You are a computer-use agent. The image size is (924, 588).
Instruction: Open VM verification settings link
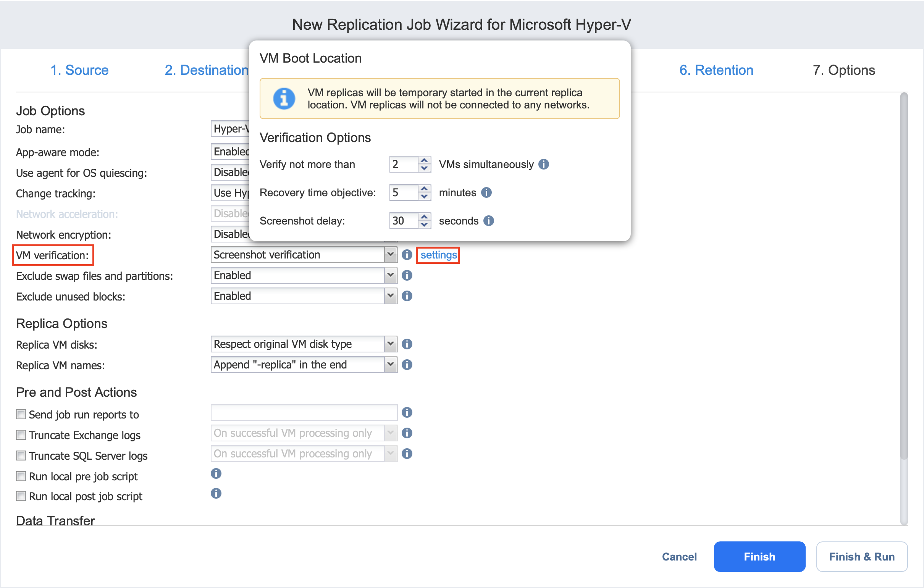[x=439, y=255]
